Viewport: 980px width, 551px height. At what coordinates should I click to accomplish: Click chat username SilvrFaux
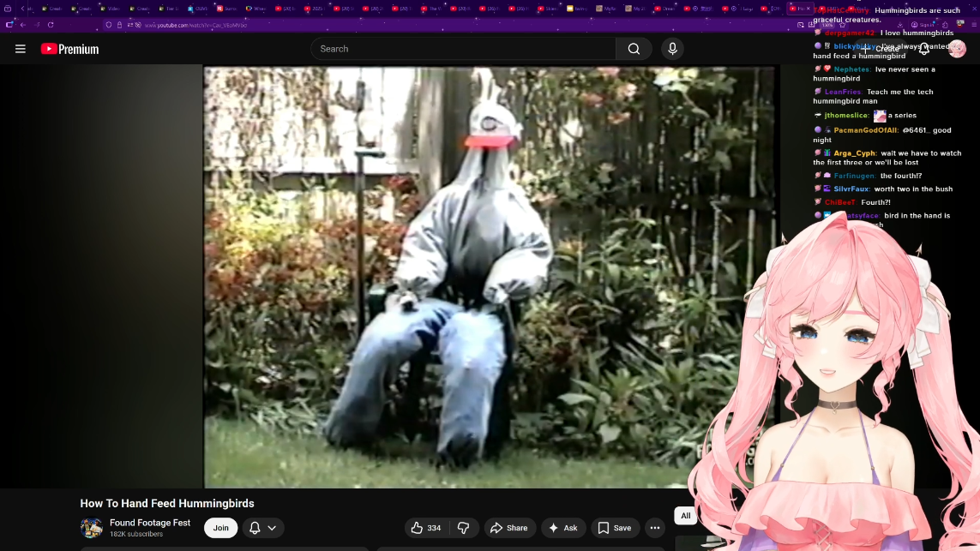pos(851,189)
